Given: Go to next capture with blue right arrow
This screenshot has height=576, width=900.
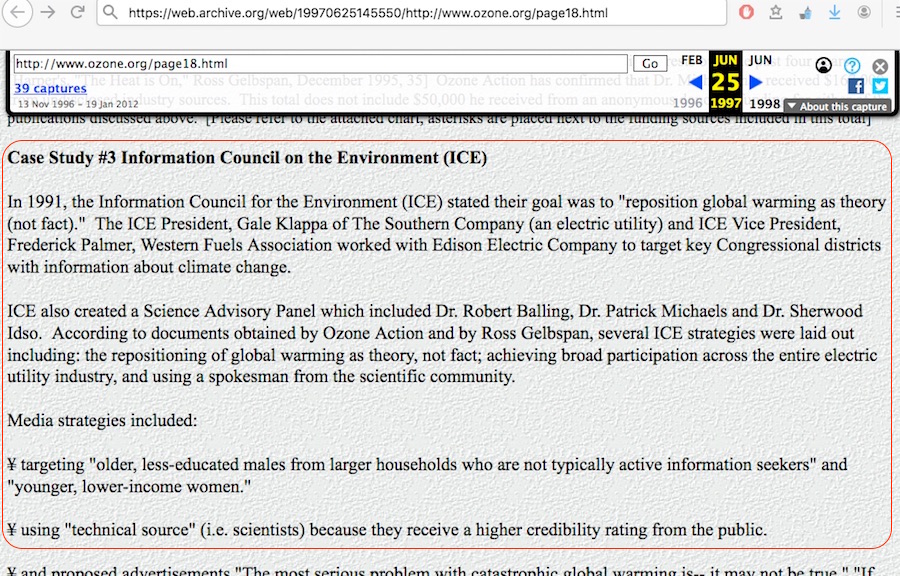Looking at the screenshot, I should point(756,82).
